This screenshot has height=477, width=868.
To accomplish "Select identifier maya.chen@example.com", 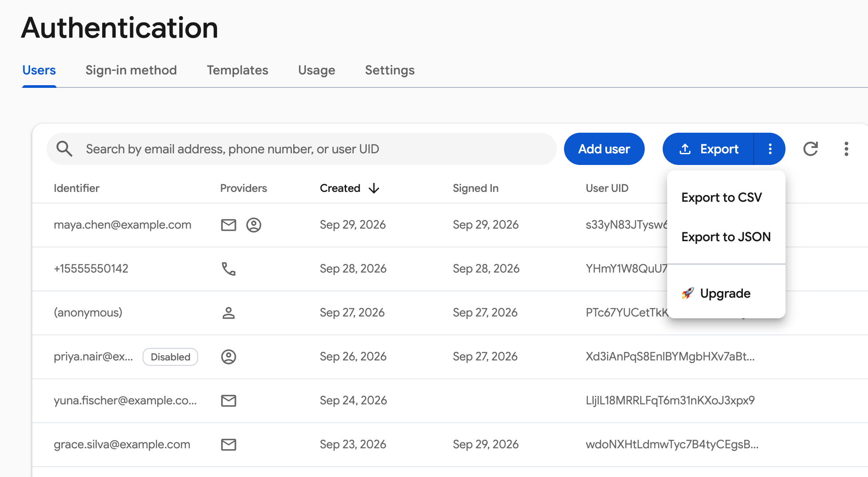I will coord(122,225).
